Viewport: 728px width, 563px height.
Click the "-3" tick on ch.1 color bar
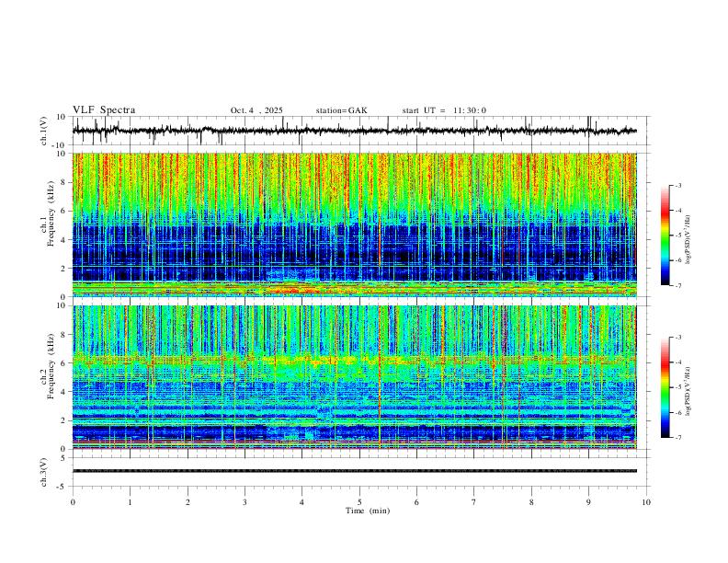pyautogui.click(x=677, y=185)
